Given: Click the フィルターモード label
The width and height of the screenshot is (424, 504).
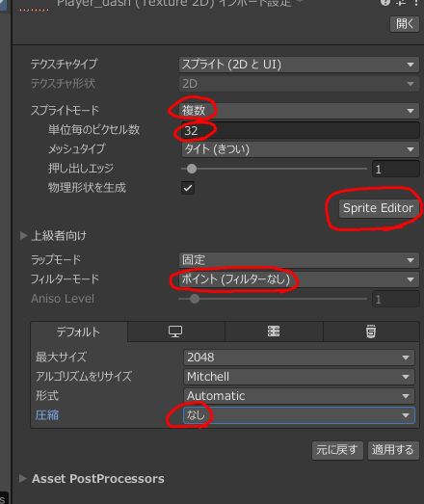Looking at the screenshot, I should point(65,279).
